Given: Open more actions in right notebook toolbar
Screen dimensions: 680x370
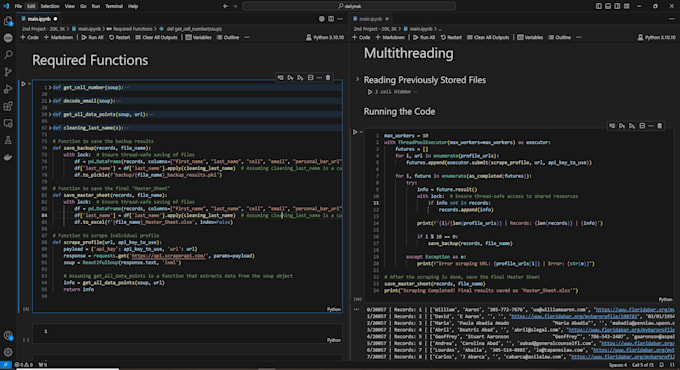Looking at the screenshot, I should [x=579, y=38].
